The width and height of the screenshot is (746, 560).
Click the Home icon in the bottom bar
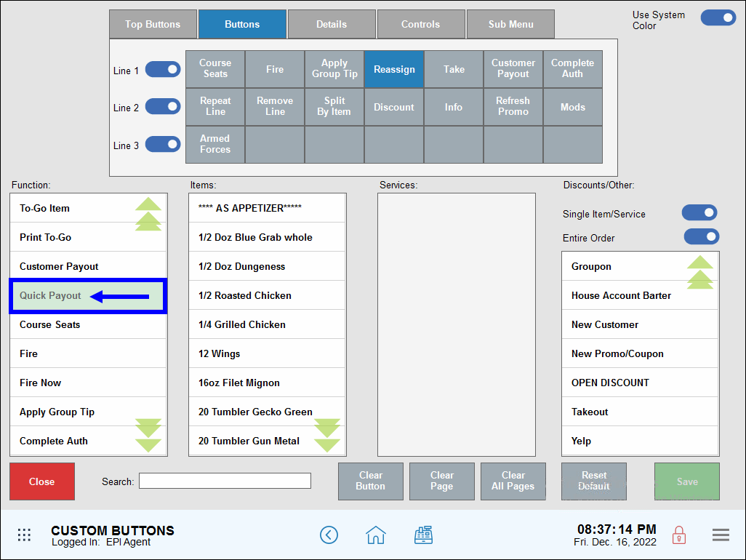coord(376,535)
